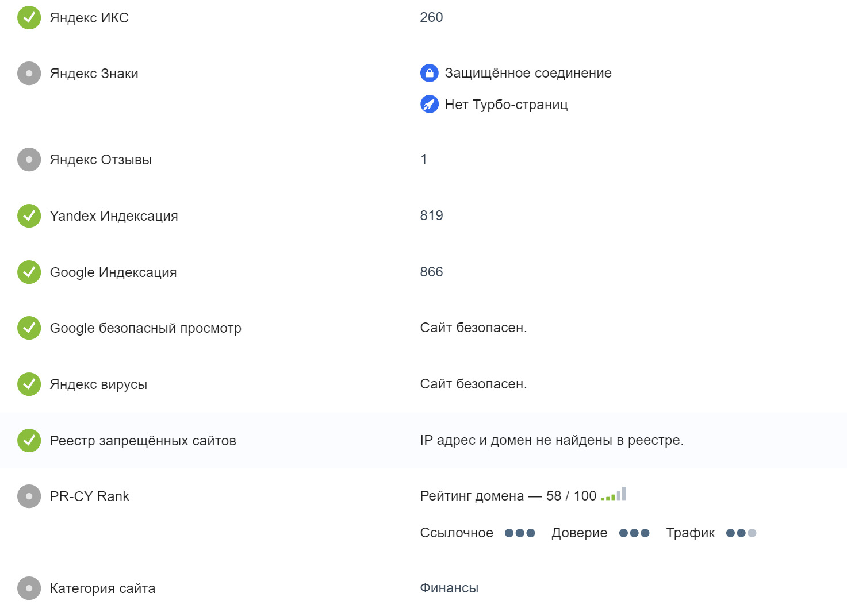Click the blue lock icon for Защищённое соединение

(430, 73)
